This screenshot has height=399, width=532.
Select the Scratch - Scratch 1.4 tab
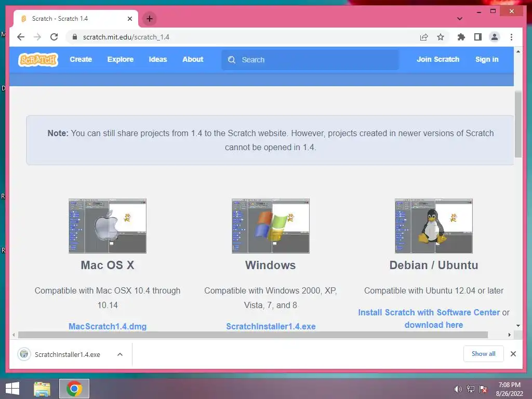(x=76, y=19)
